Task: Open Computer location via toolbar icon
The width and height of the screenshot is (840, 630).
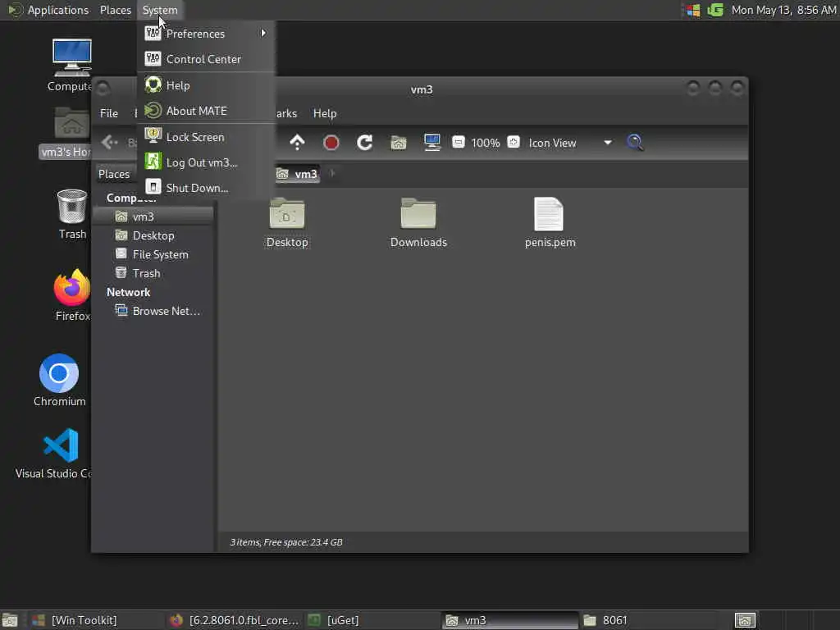Action: pos(432,143)
